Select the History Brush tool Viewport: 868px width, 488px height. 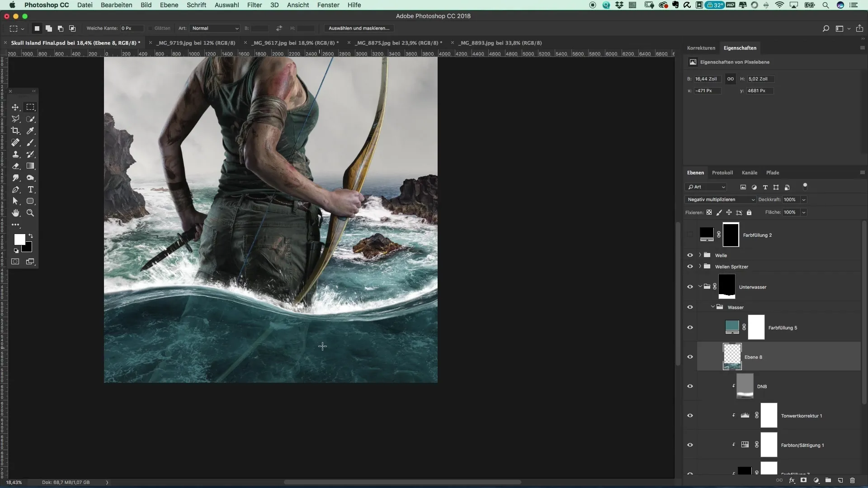30,154
